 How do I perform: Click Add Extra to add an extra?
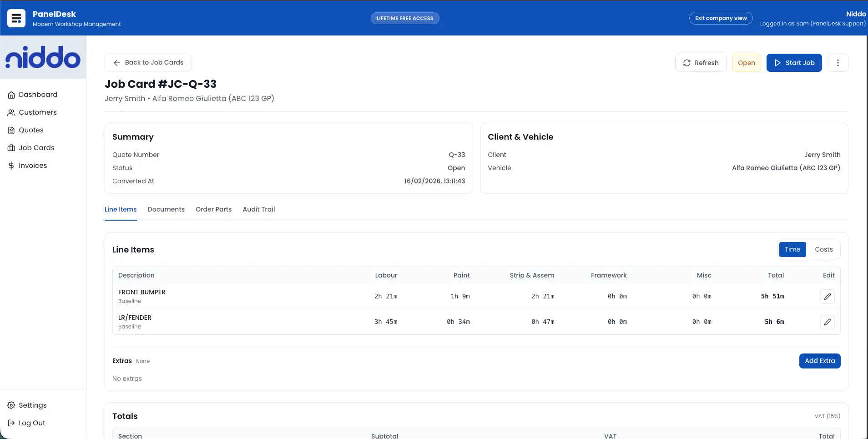pyautogui.click(x=819, y=361)
